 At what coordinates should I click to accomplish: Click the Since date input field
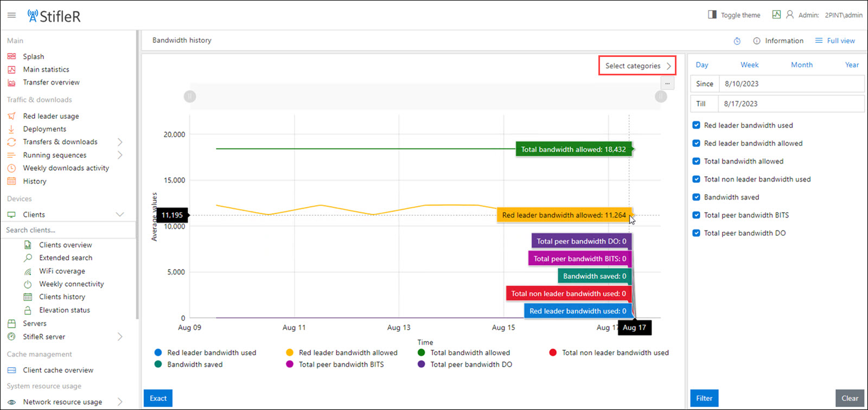[x=791, y=84]
